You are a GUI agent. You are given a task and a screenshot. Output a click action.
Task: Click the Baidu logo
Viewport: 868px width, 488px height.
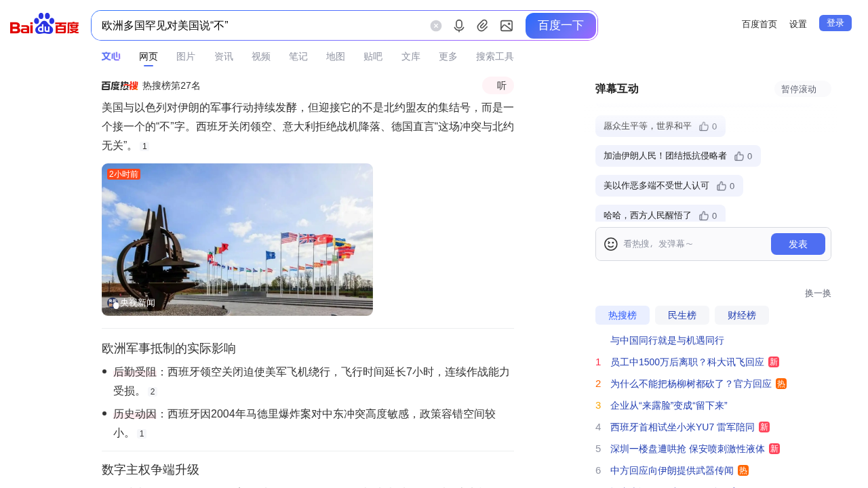click(x=45, y=24)
